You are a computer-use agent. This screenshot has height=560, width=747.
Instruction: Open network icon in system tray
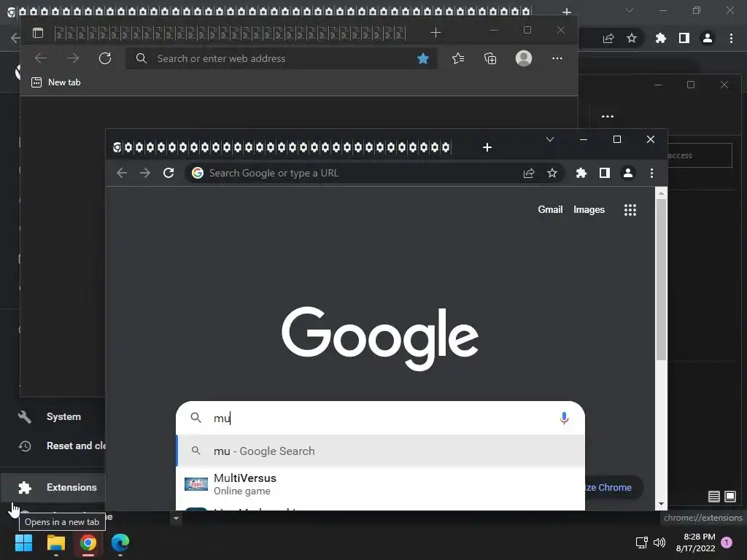(642, 542)
